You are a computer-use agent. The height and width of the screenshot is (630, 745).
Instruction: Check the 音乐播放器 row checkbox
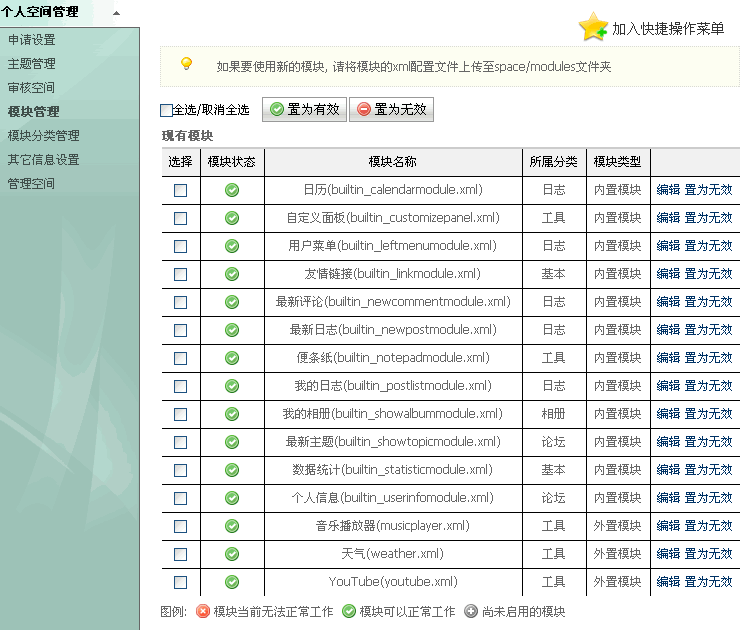(181, 526)
